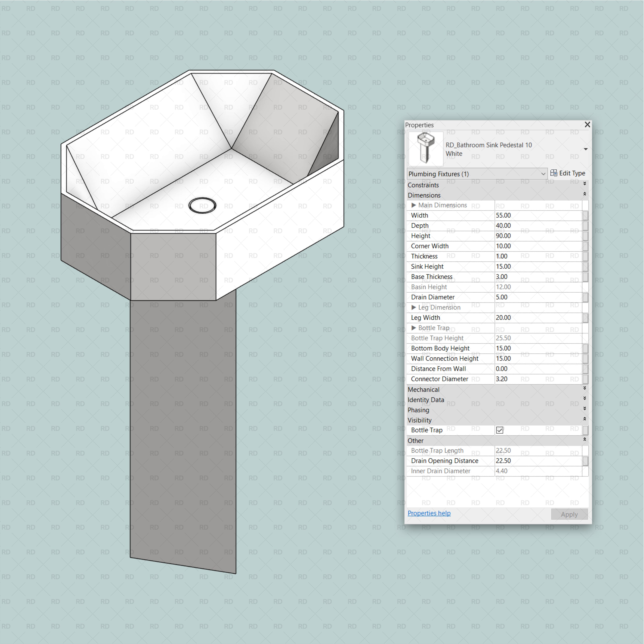Associate a parameter for Leg Width
This screenshot has width=644, height=644.
pyautogui.click(x=586, y=318)
